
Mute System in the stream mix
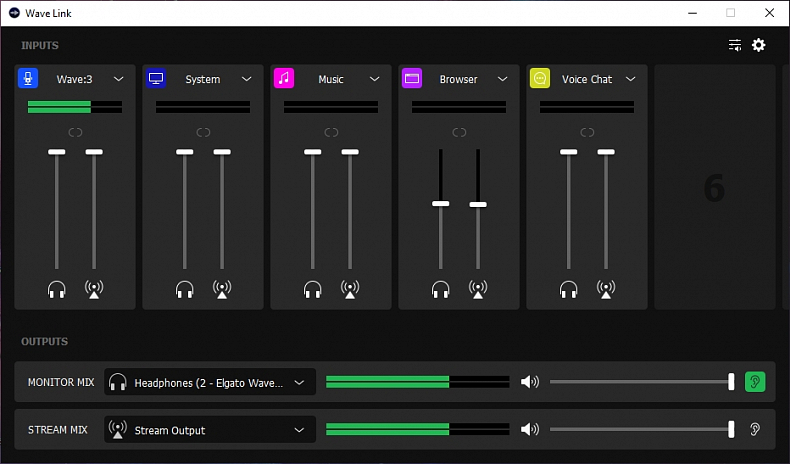coord(222,289)
